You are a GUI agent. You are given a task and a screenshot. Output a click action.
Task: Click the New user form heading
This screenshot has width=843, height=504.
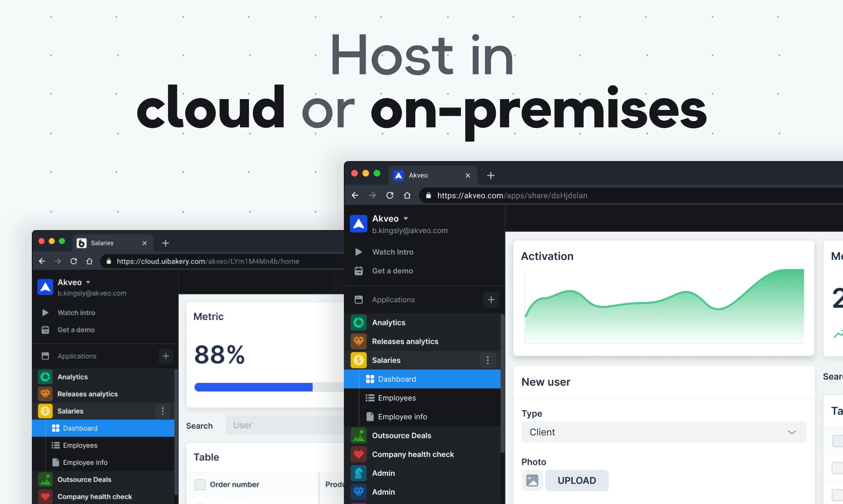click(546, 382)
